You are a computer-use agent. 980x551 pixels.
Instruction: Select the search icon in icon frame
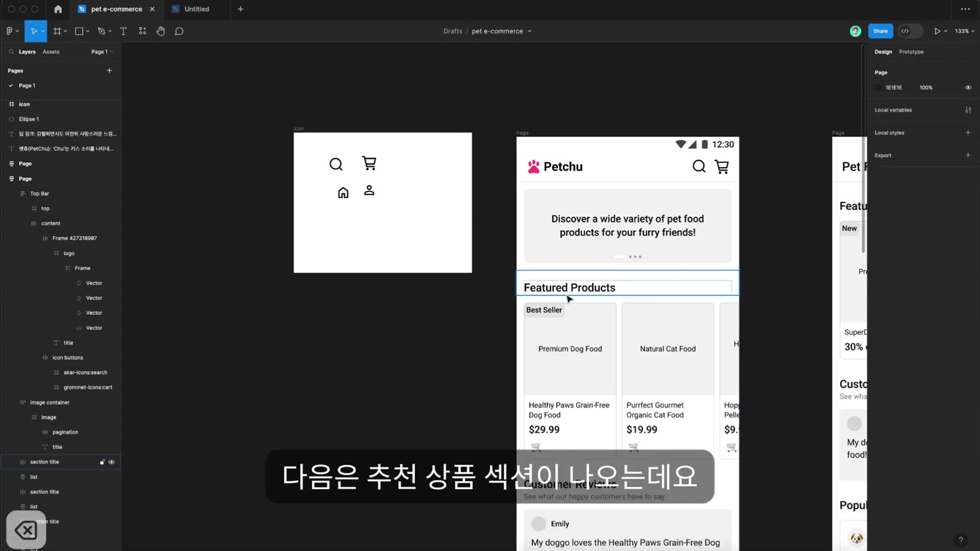(336, 164)
